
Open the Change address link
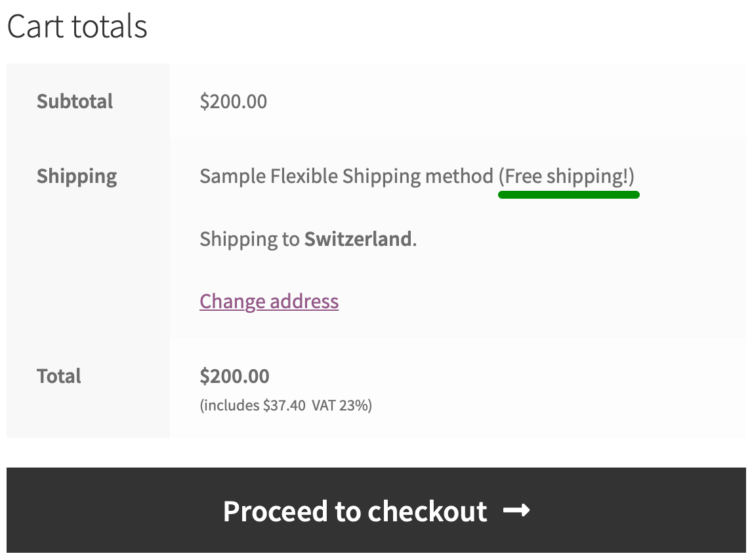(x=269, y=301)
